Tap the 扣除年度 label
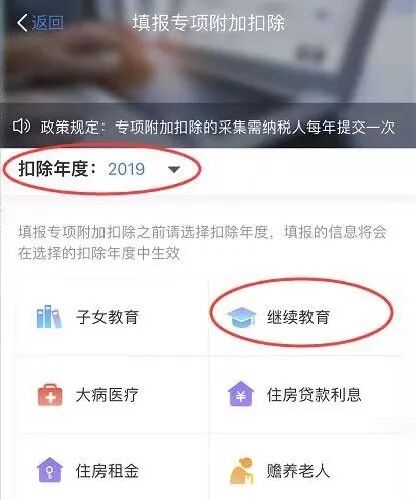416x500 pixels. tap(57, 169)
